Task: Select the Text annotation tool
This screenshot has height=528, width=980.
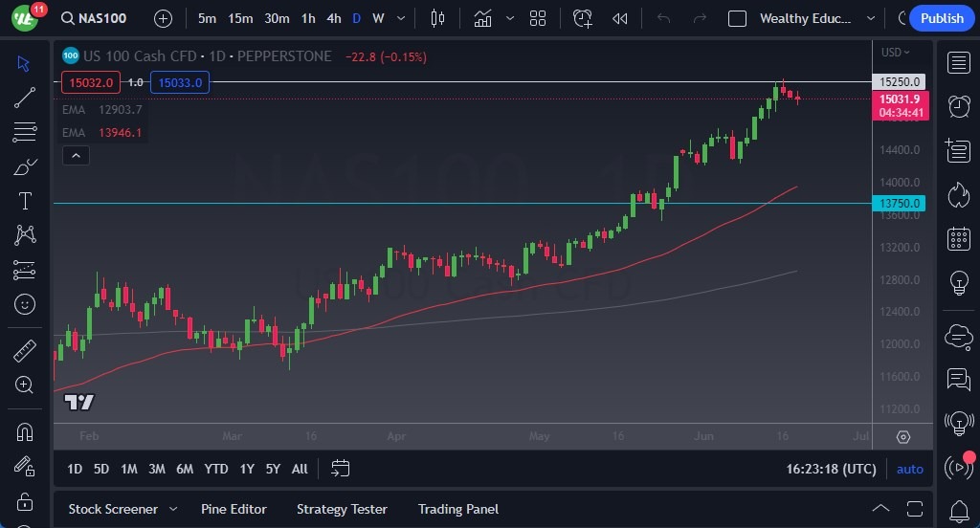Action: (x=25, y=201)
